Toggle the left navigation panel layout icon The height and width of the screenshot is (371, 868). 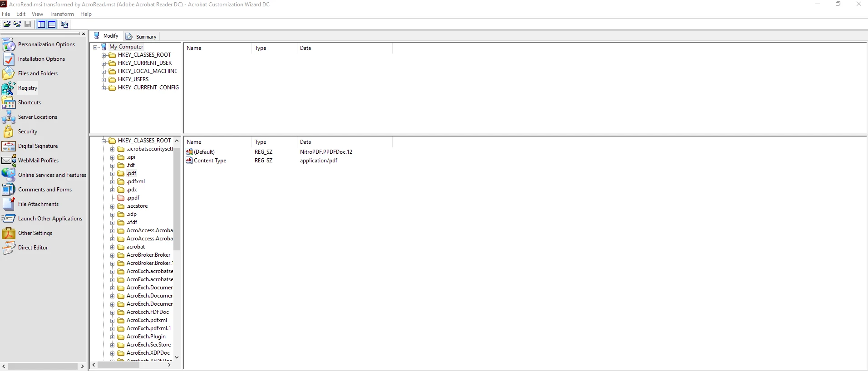coord(41,24)
